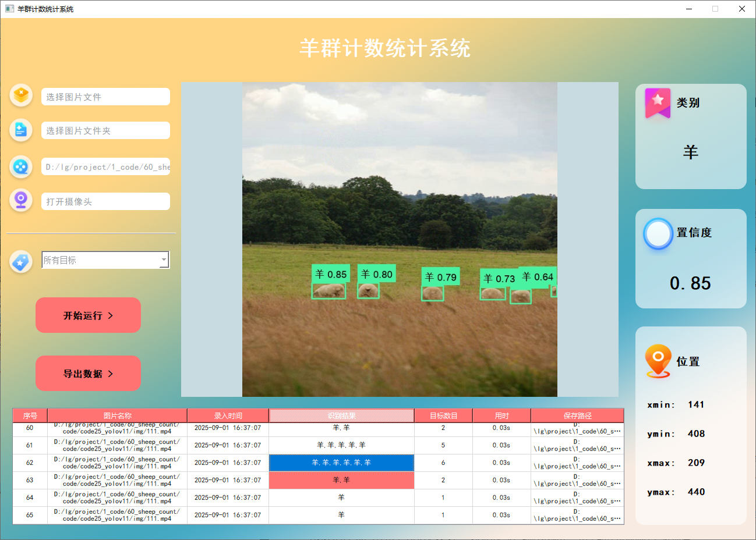The image size is (756, 540).
Task: Click the 目标数目 column header
Action: (x=443, y=415)
